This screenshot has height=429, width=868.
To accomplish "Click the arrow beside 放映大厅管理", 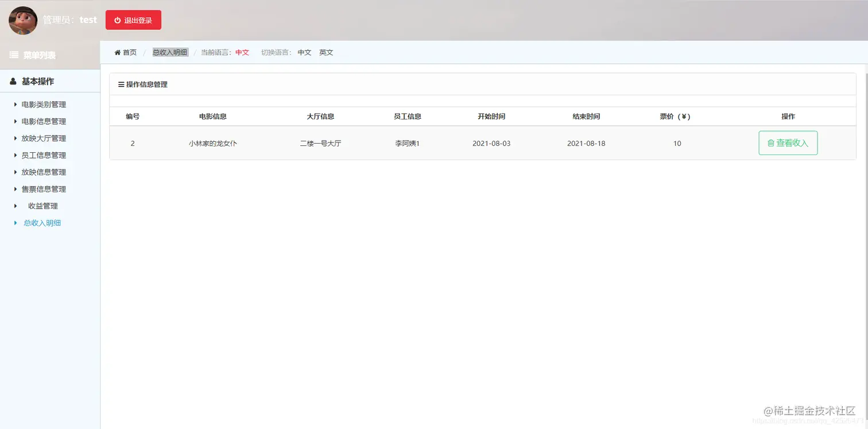I will [x=15, y=138].
